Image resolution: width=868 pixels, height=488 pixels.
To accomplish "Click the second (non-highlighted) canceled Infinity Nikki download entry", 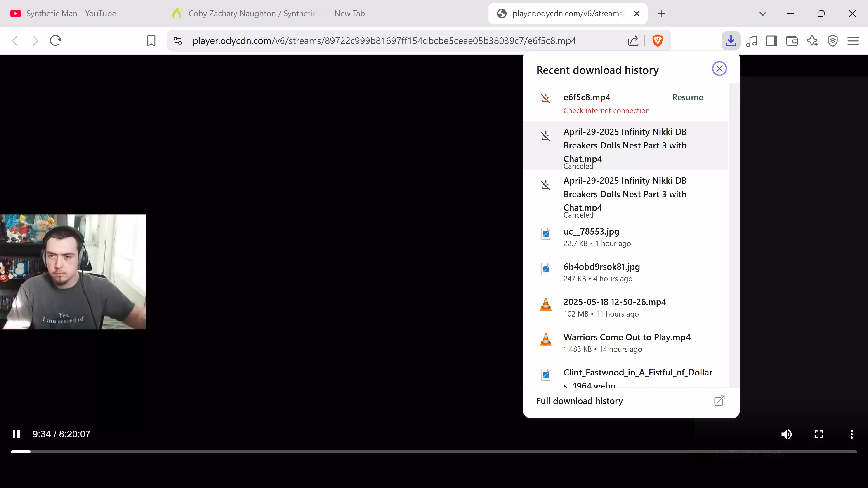I will (626, 195).
